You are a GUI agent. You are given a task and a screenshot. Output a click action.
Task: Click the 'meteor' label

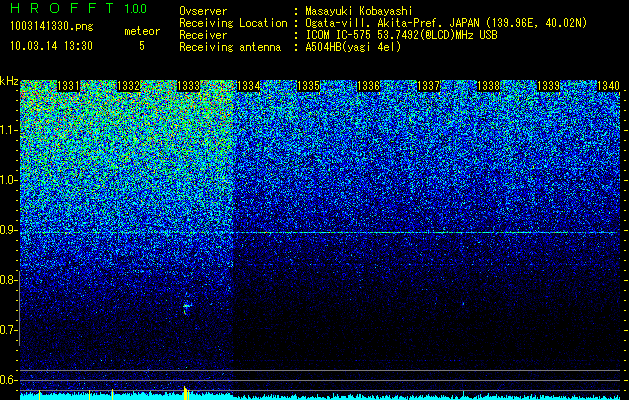coord(142,31)
